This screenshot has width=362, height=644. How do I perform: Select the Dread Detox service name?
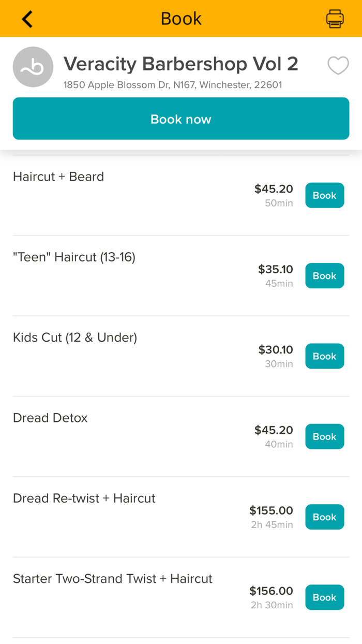[50, 418]
